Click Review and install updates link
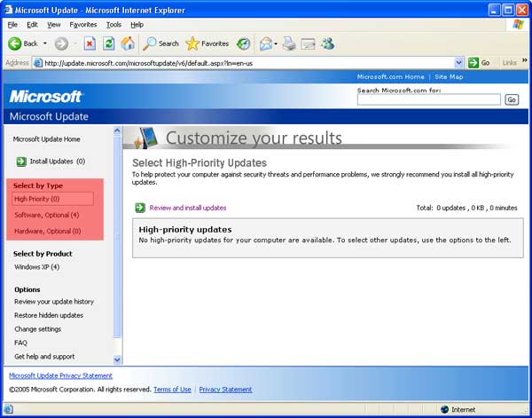Image resolution: width=532 pixels, height=418 pixels. 188,208
